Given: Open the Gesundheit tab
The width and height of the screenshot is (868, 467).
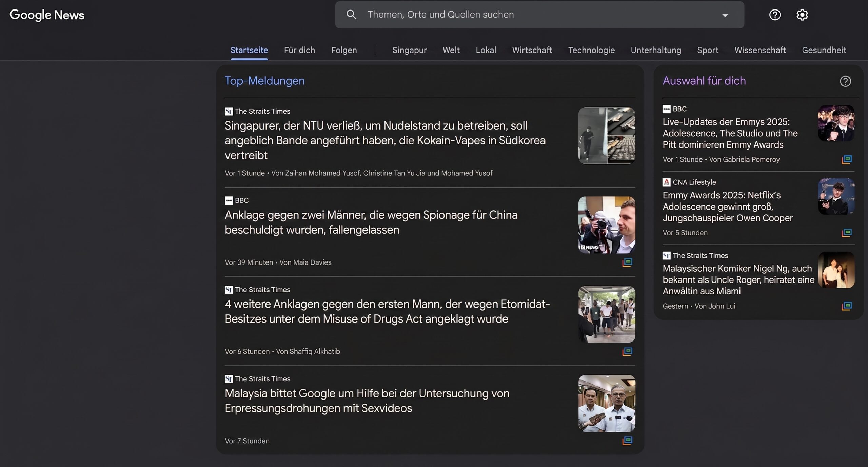Looking at the screenshot, I should [x=824, y=50].
